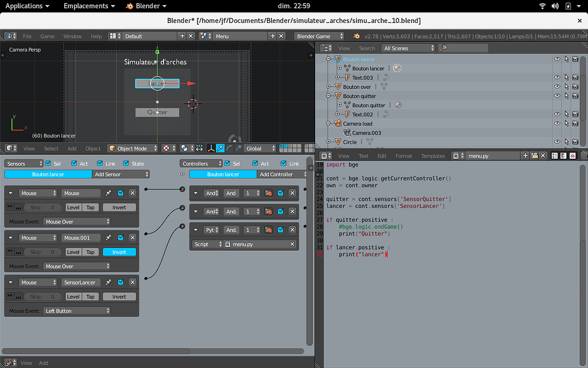Click the logic editor horizontal scrollbar
Viewport: 588px width, 368px height.
tap(96, 351)
